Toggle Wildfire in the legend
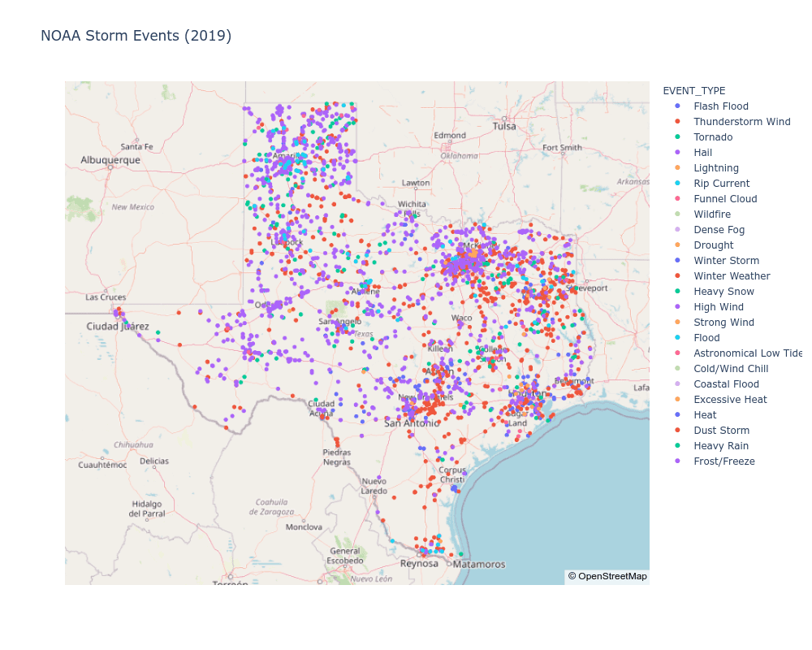The image size is (812, 650). (711, 214)
